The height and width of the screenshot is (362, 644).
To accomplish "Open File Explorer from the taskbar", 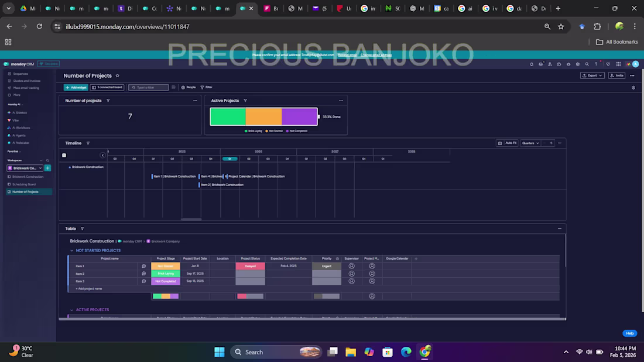I will coord(350,352).
